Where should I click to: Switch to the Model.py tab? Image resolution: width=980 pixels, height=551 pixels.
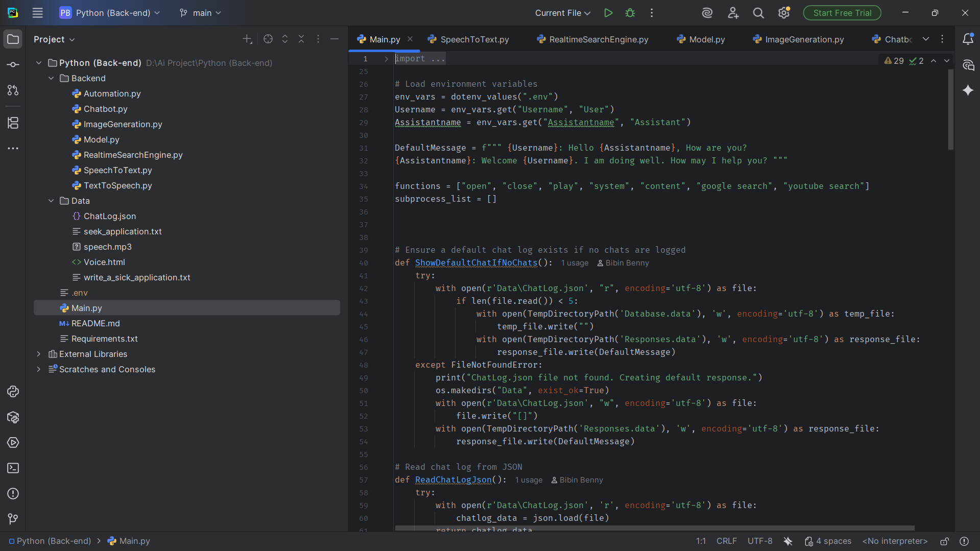coord(701,39)
